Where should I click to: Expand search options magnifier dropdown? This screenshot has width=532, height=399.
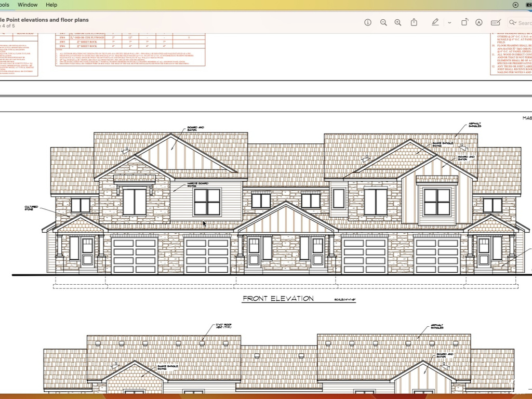click(513, 23)
